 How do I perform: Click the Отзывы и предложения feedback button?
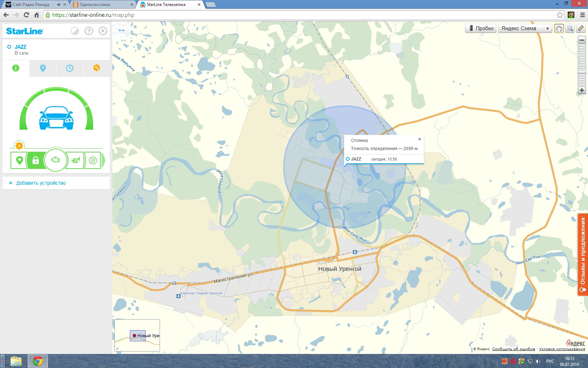pyautogui.click(x=583, y=254)
